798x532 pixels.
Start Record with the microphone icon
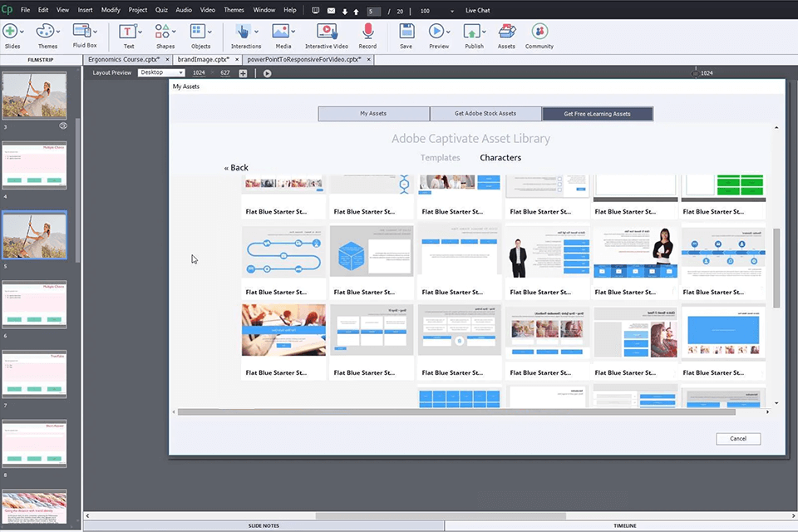coord(367,32)
